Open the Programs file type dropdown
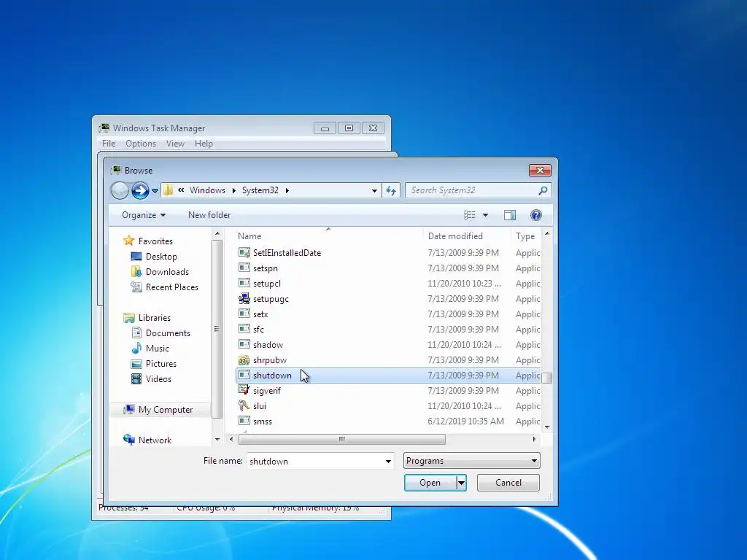The width and height of the screenshot is (747, 560). pos(472,461)
